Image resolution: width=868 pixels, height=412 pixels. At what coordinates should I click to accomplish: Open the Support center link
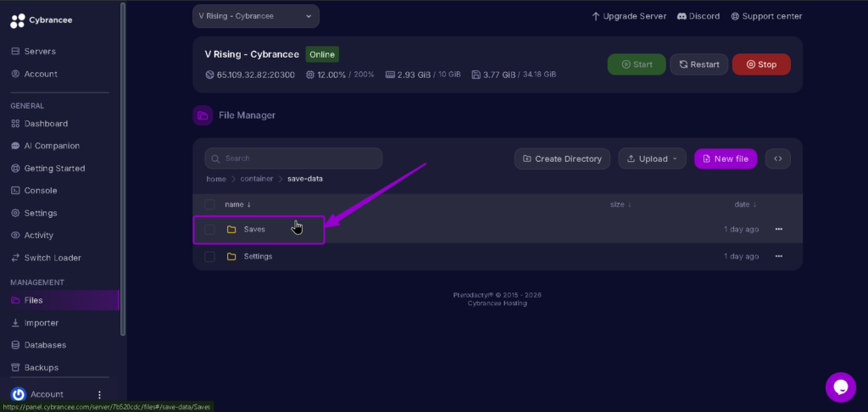tap(766, 17)
